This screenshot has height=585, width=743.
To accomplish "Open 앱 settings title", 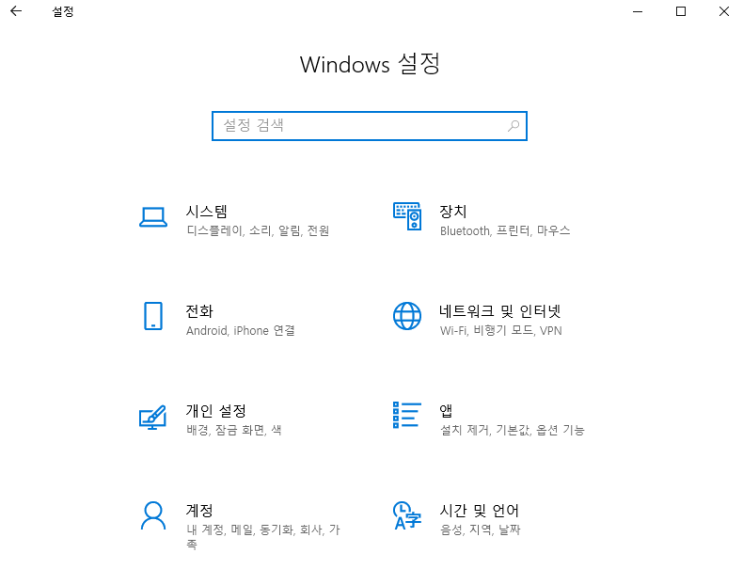I will tap(446, 410).
